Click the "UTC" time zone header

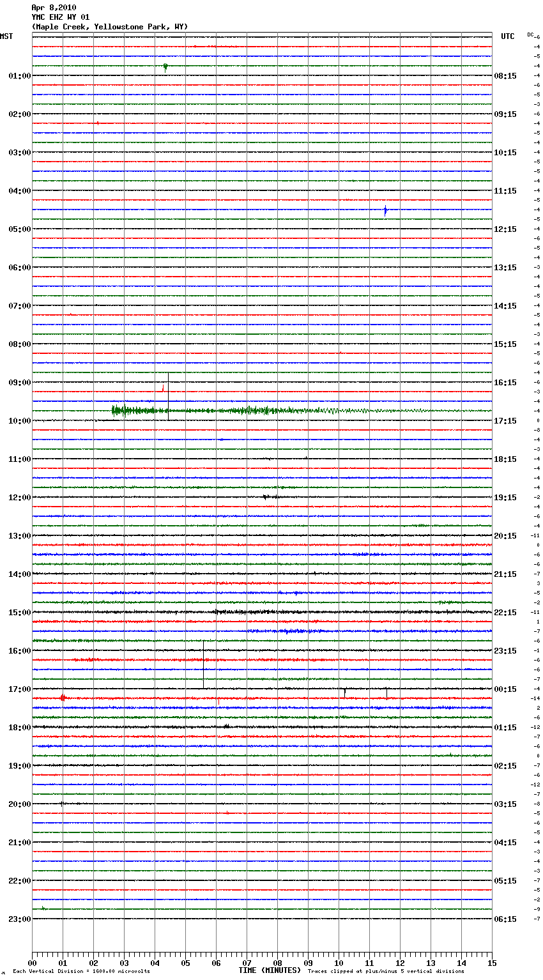[x=508, y=36]
